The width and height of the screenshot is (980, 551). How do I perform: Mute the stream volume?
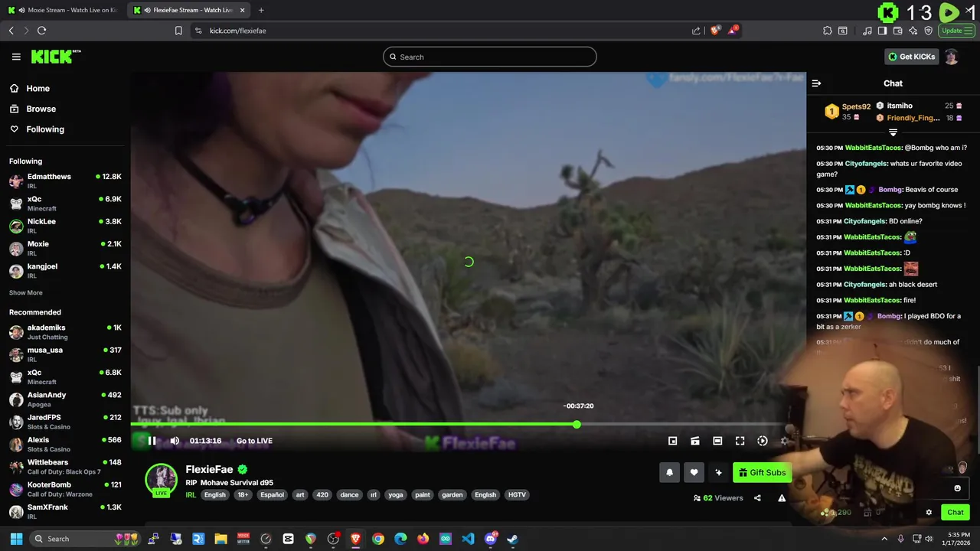click(x=175, y=441)
